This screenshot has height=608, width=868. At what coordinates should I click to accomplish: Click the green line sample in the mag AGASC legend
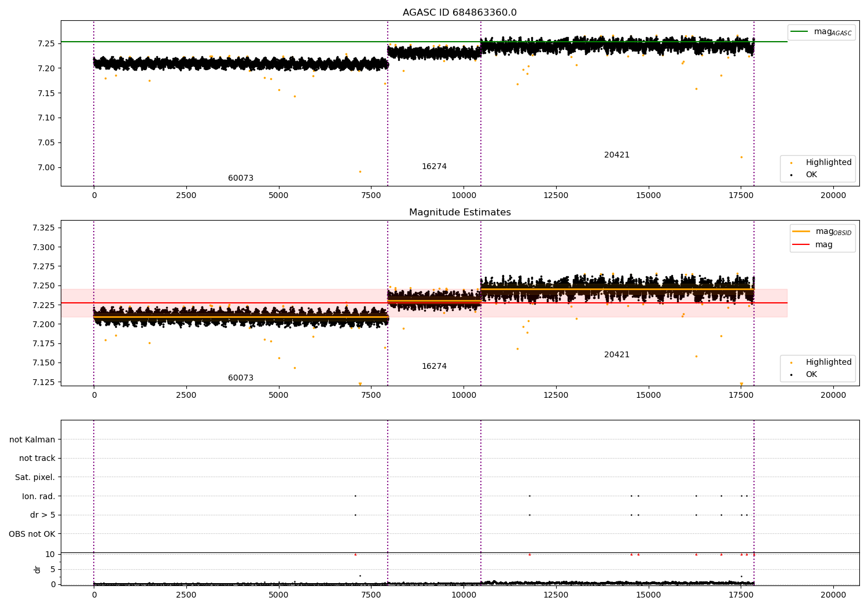pos(799,32)
